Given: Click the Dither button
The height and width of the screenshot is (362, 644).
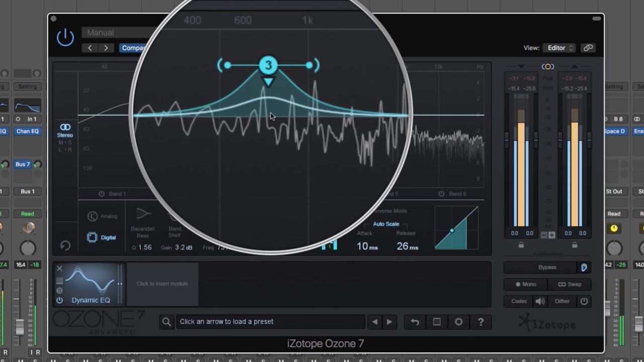Looking at the screenshot, I should coord(562,301).
